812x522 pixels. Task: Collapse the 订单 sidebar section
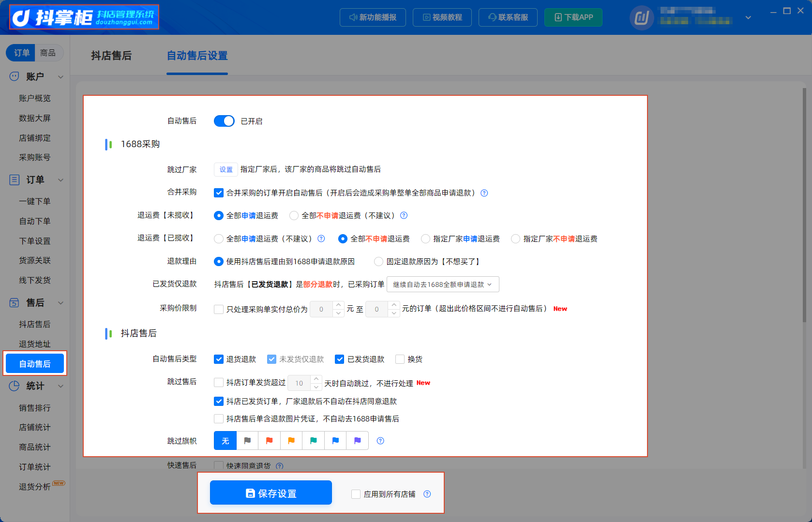coord(61,180)
